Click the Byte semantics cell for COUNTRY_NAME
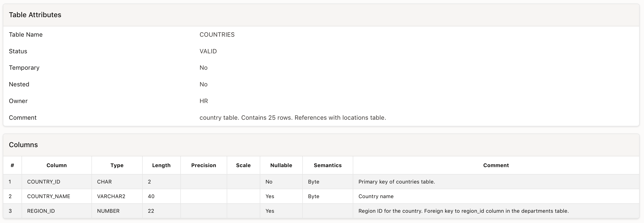The height and width of the screenshot is (223, 644). (x=328, y=196)
